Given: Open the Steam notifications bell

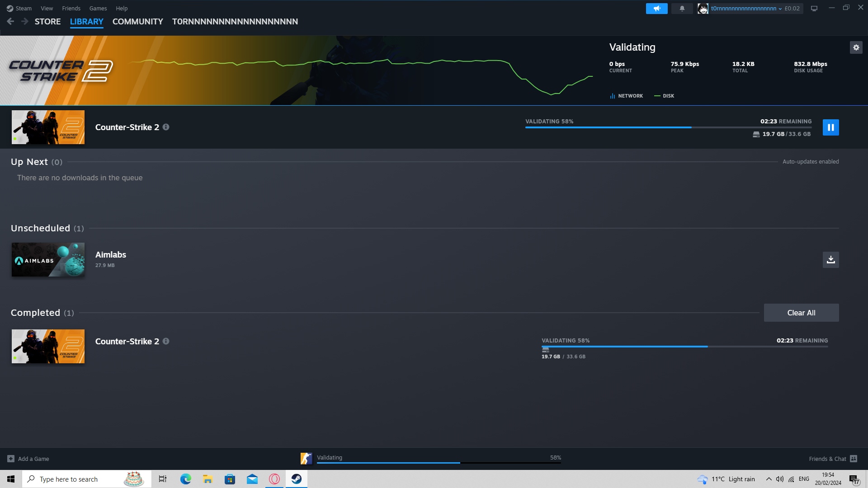Looking at the screenshot, I should (682, 8).
